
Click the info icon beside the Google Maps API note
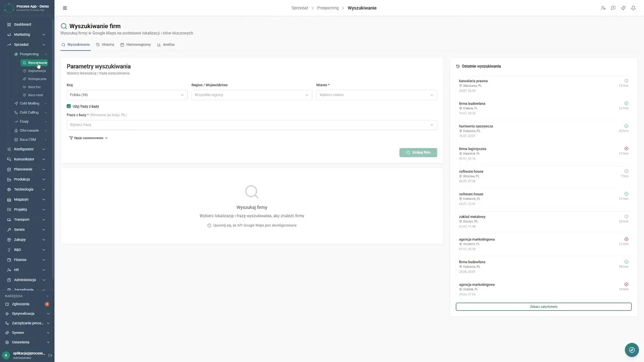(x=209, y=225)
